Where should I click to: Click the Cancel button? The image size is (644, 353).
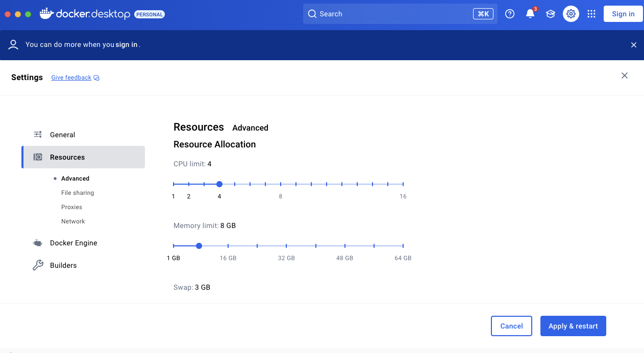(x=511, y=326)
